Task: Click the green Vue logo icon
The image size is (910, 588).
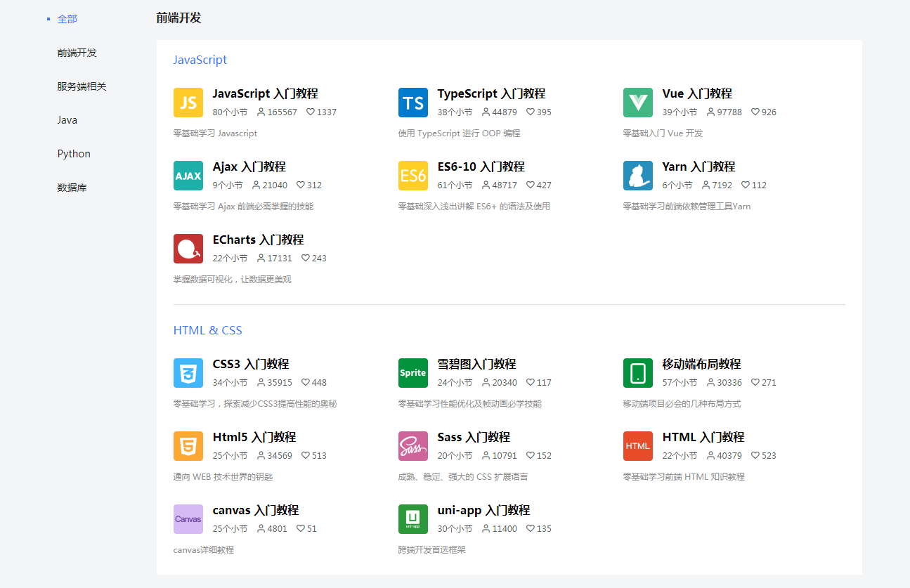Action: [637, 103]
